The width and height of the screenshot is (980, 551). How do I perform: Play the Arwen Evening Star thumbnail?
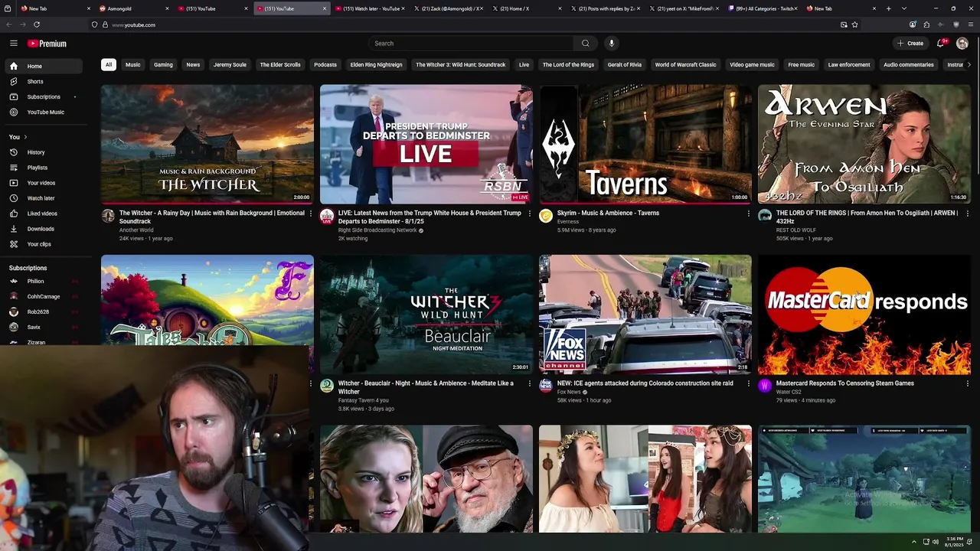(x=864, y=144)
